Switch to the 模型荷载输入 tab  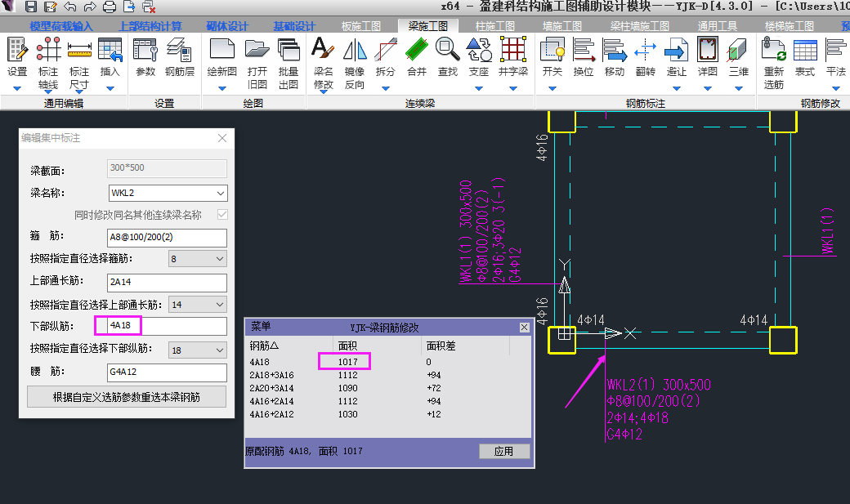tap(61, 26)
